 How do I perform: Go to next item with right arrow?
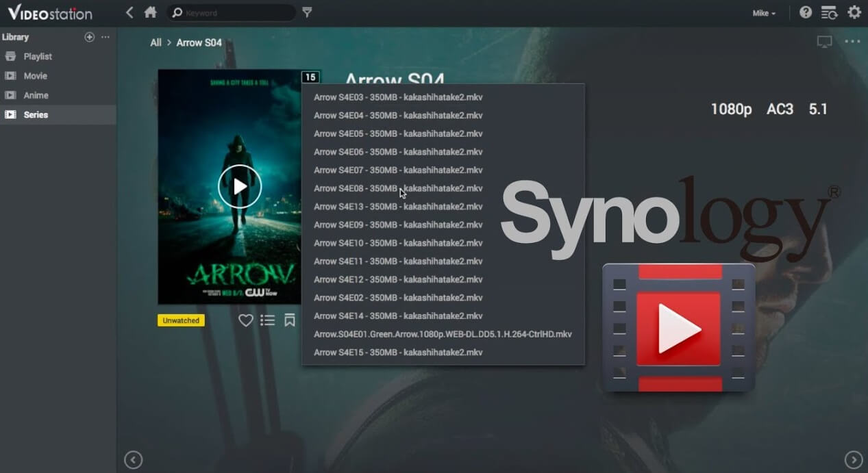coord(854,460)
